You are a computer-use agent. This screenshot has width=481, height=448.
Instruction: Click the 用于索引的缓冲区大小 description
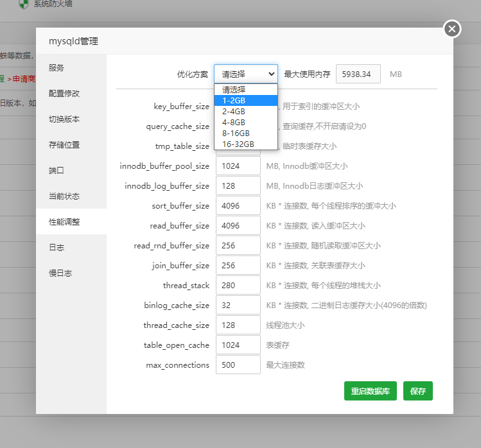tap(321, 107)
